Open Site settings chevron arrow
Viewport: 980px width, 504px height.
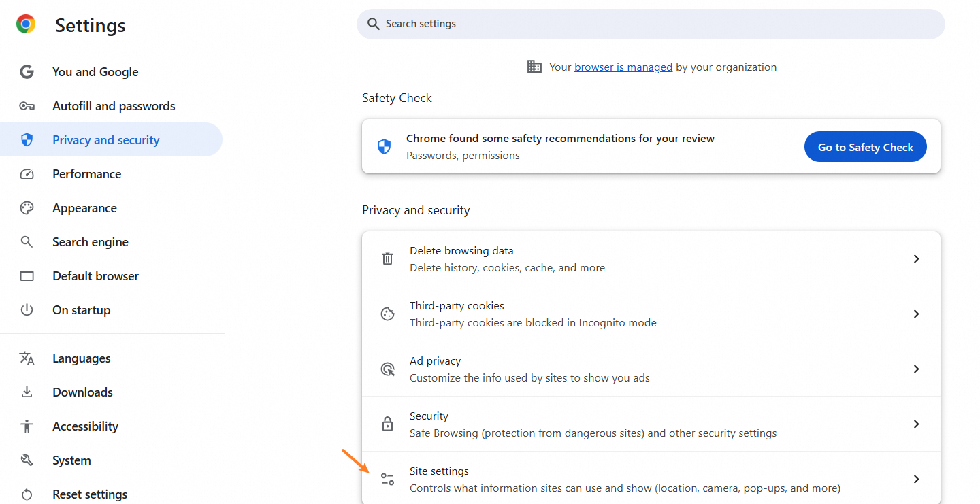(x=916, y=480)
